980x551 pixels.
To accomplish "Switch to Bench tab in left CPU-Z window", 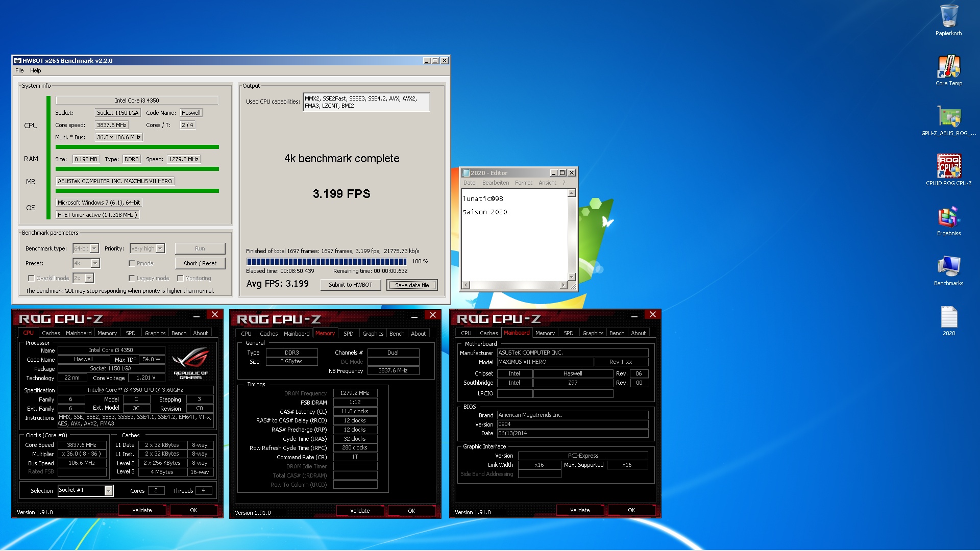I will click(179, 333).
